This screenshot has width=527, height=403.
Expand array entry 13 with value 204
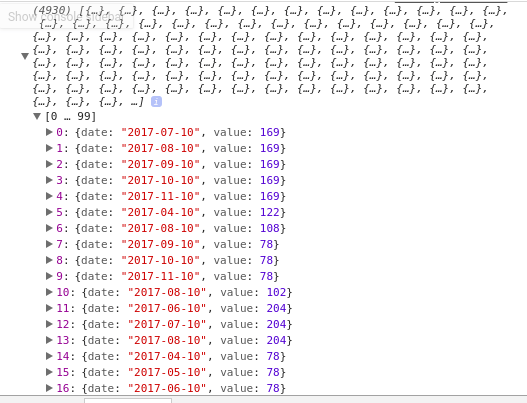pos(49,340)
